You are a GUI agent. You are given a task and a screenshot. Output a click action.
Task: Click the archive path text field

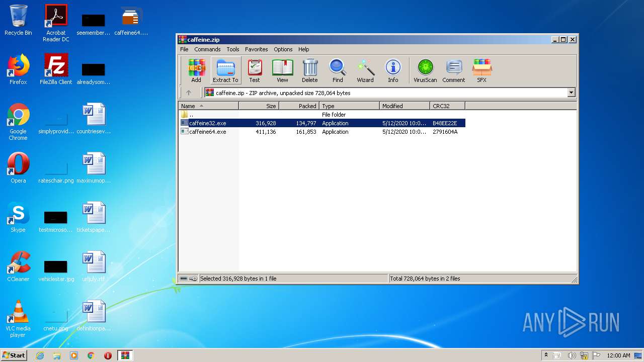[x=385, y=93]
